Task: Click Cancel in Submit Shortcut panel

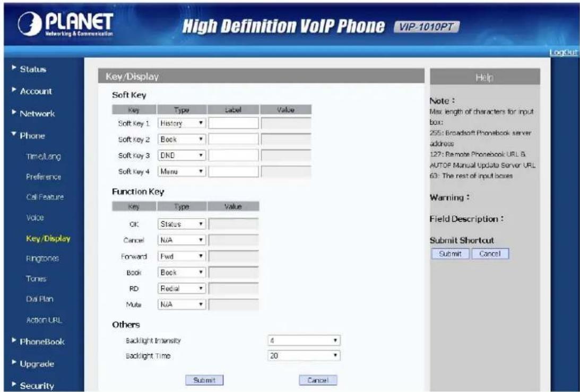Action: (x=490, y=254)
